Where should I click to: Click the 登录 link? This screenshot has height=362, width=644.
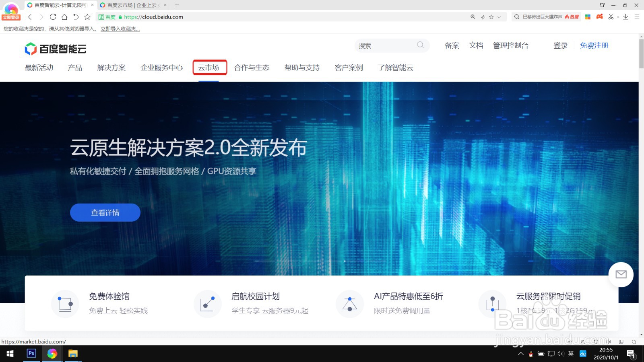pos(561,45)
